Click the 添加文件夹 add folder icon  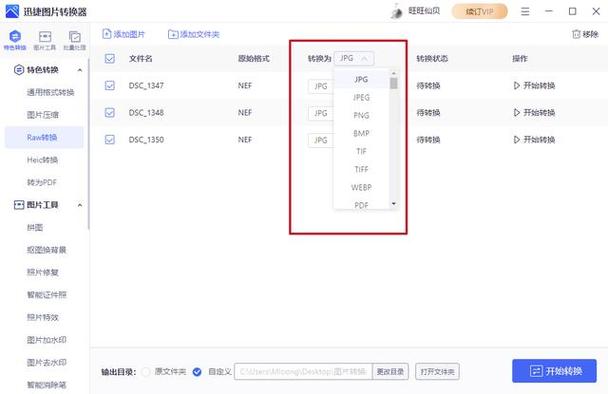[173, 34]
